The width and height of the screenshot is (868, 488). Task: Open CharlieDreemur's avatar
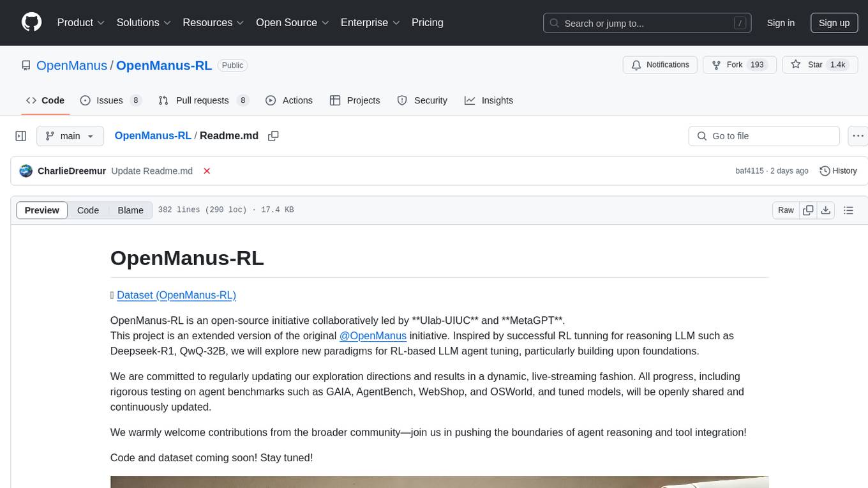click(x=26, y=171)
